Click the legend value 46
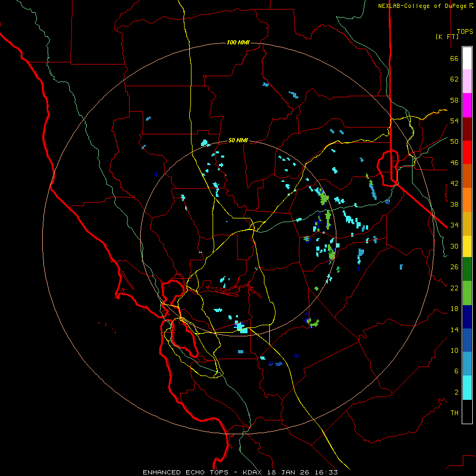 454,162
